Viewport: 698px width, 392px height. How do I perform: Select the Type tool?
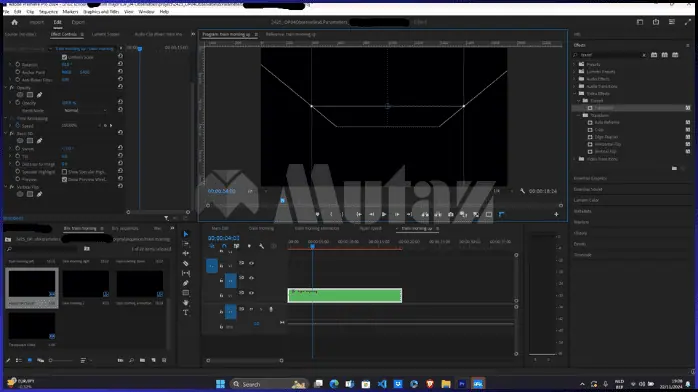(x=186, y=312)
